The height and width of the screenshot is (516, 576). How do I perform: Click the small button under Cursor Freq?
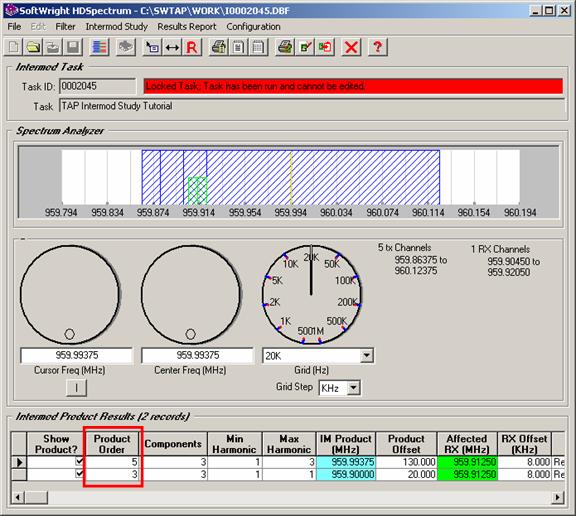[x=76, y=388]
